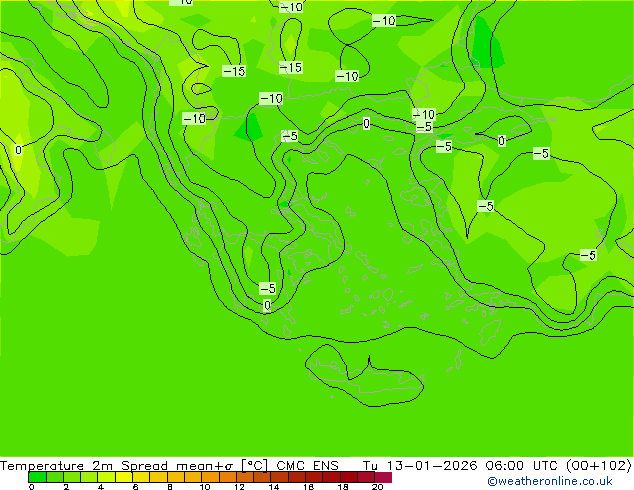Click the legend scale number 8
634x490 pixels.
pyautogui.click(x=170, y=487)
